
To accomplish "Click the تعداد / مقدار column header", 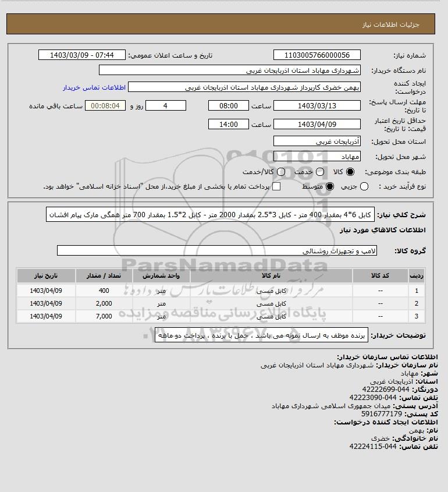I will click(x=104, y=276).
